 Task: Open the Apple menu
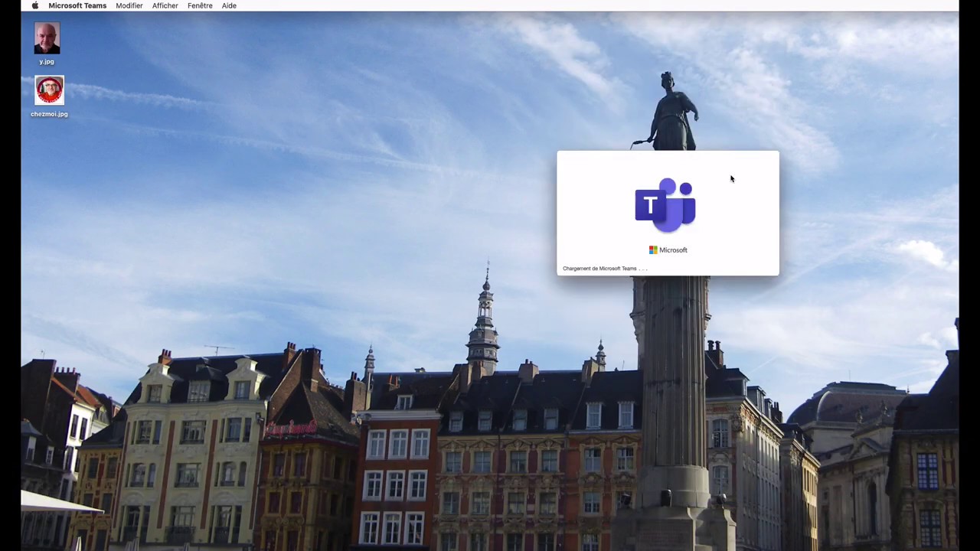pyautogui.click(x=34, y=5)
